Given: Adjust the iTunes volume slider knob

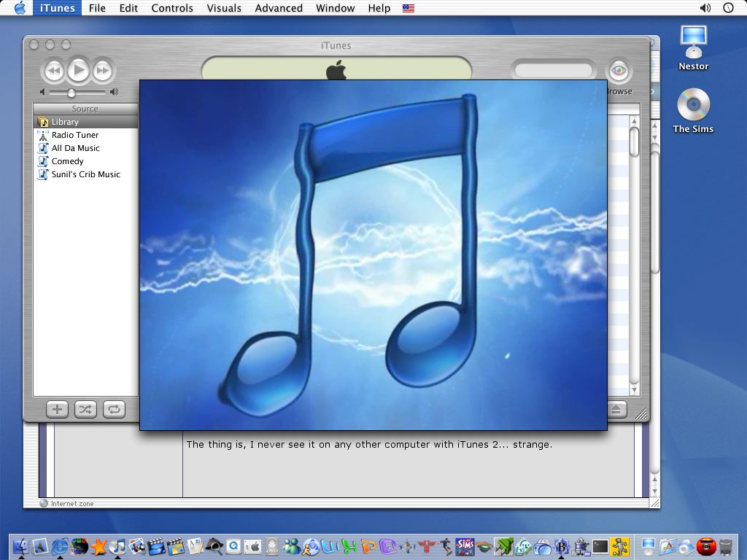Looking at the screenshot, I should click(71, 93).
